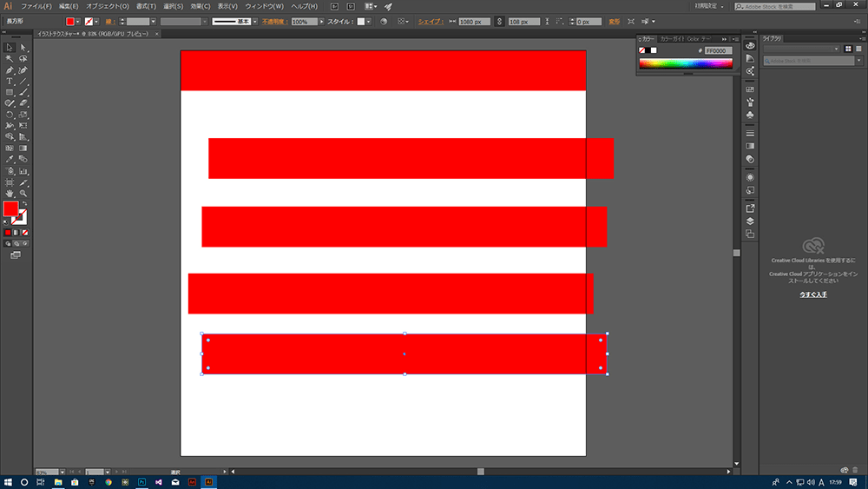Click the 変形 transform link in control bar
Image resolution: width=868 pixels, height=489 pixels.
click(614, 22)
